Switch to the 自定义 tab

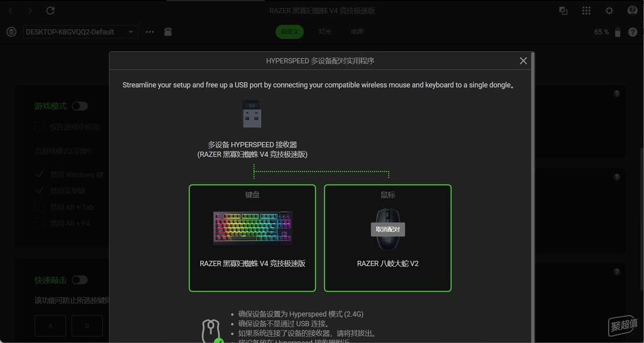(290, 32)
